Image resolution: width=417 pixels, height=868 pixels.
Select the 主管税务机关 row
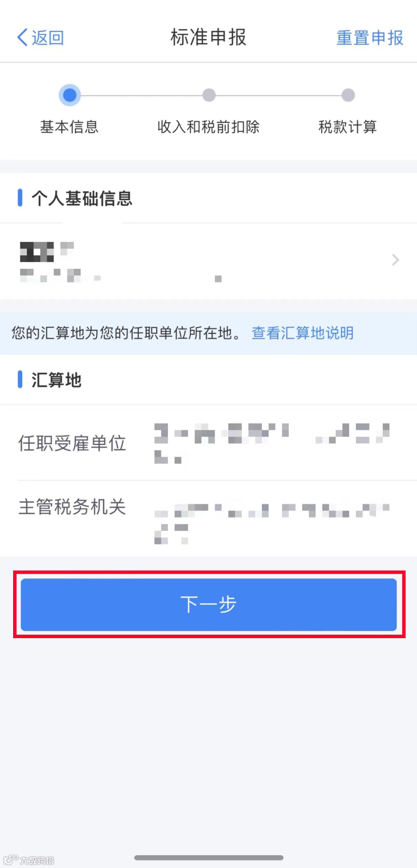click(x=208, y=519)
